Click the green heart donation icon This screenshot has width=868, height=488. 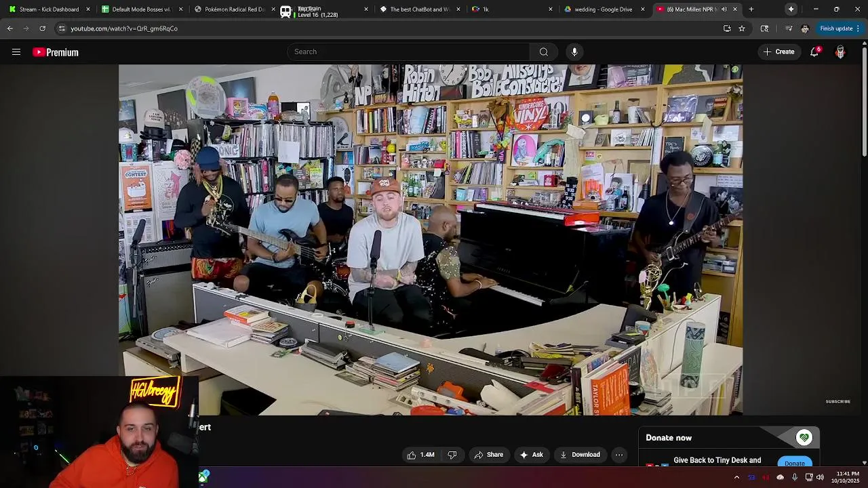point(804,438)
